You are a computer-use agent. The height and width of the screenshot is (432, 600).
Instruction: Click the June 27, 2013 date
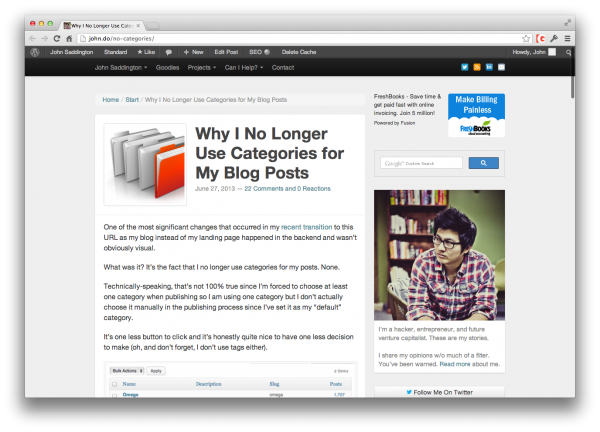coord(215,189)
